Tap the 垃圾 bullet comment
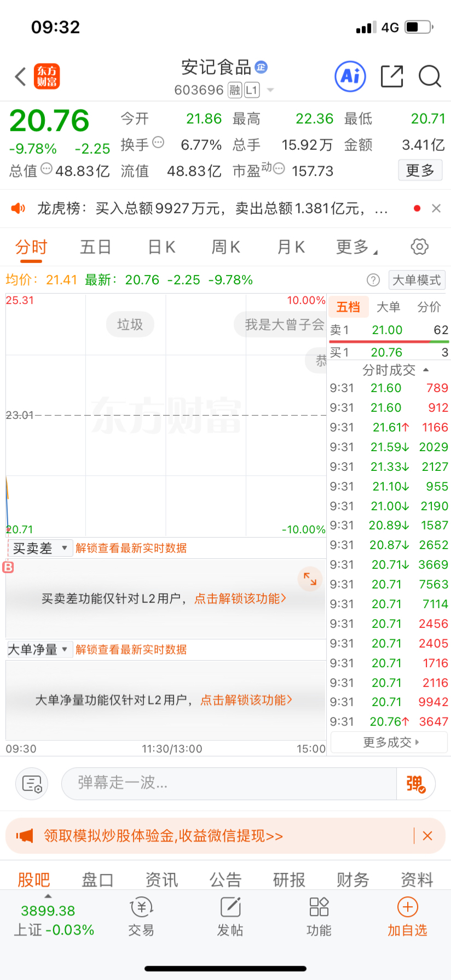 130,324
